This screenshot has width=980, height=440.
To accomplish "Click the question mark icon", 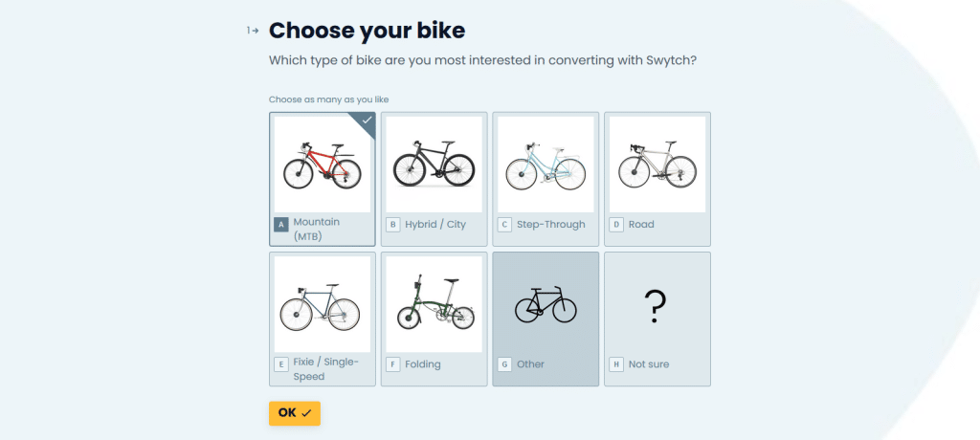I will [656, 305].
